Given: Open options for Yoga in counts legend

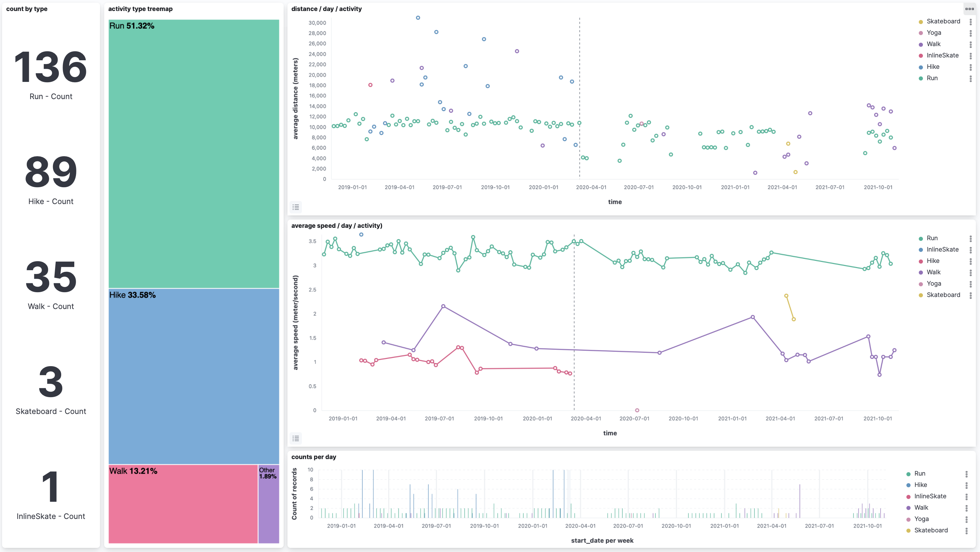Looking at the screenshot, I should (x=966, y=520).
